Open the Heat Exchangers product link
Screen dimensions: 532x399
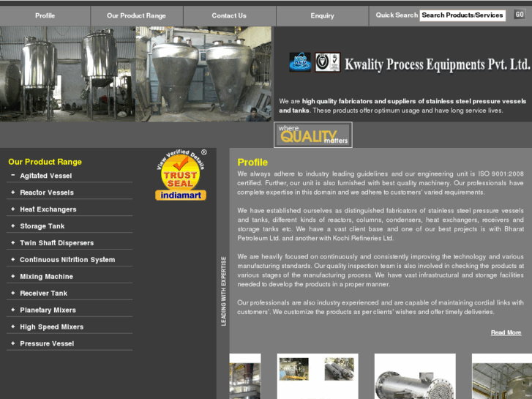click(48, 209)
